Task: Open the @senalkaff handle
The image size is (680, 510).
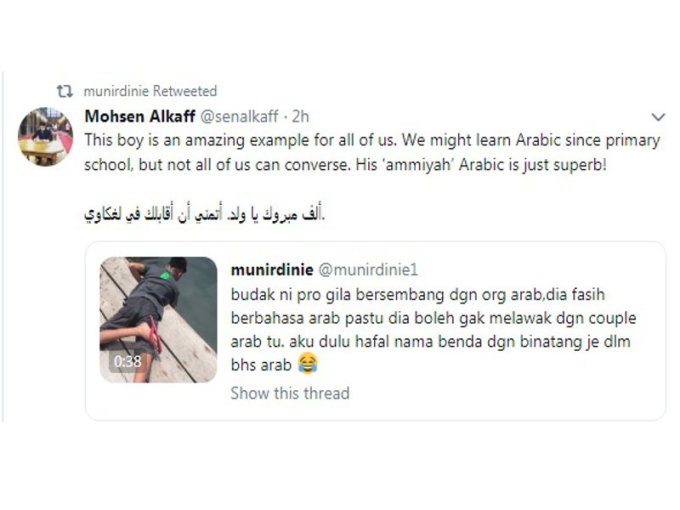Action: pyautogui.click(x=239, y=116)
